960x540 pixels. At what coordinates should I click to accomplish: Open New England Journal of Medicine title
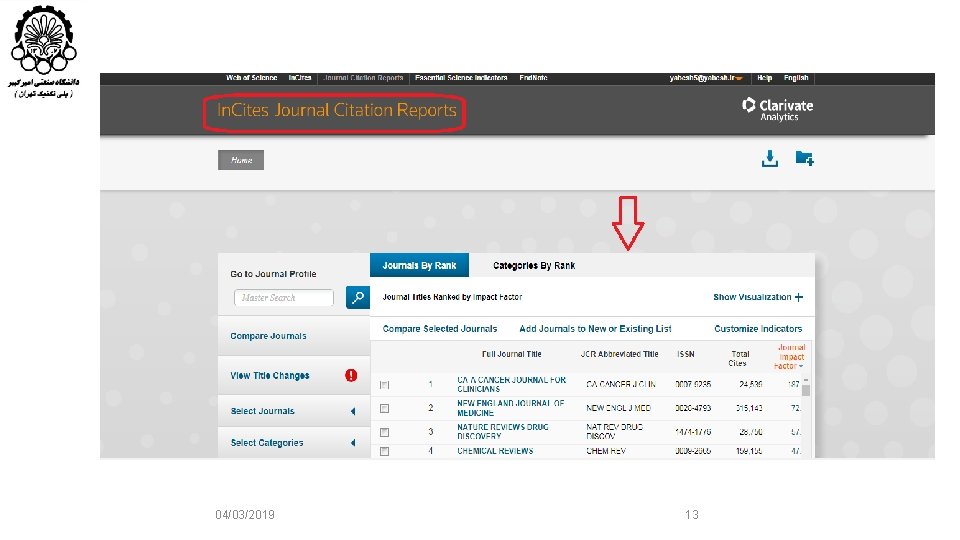[511, 408]
